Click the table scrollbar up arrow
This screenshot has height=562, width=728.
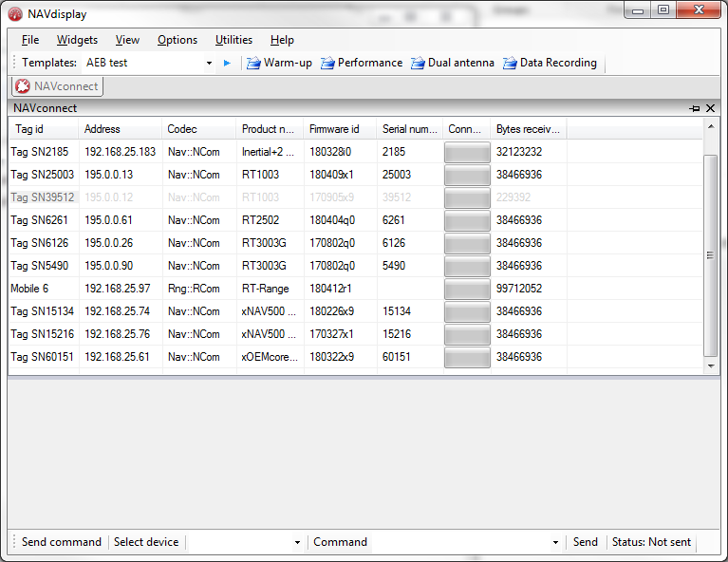[x=711, y=126]
